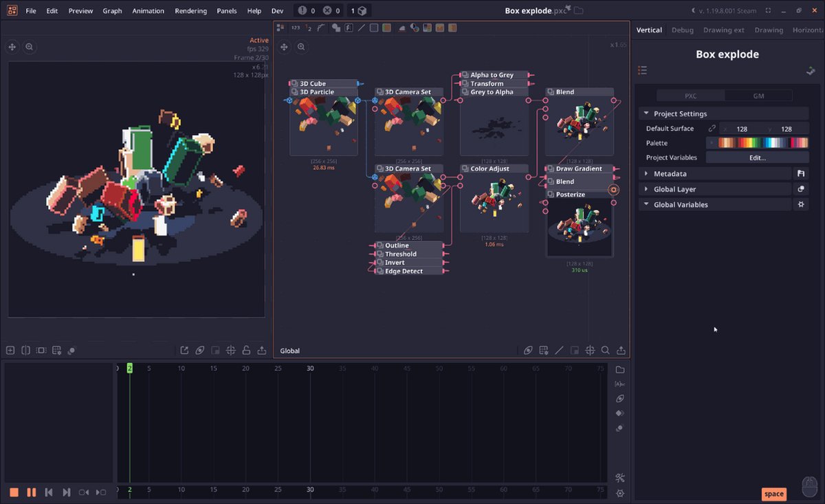Select the Draw Gradient node

pyautogui.click(x=580, y=168)
